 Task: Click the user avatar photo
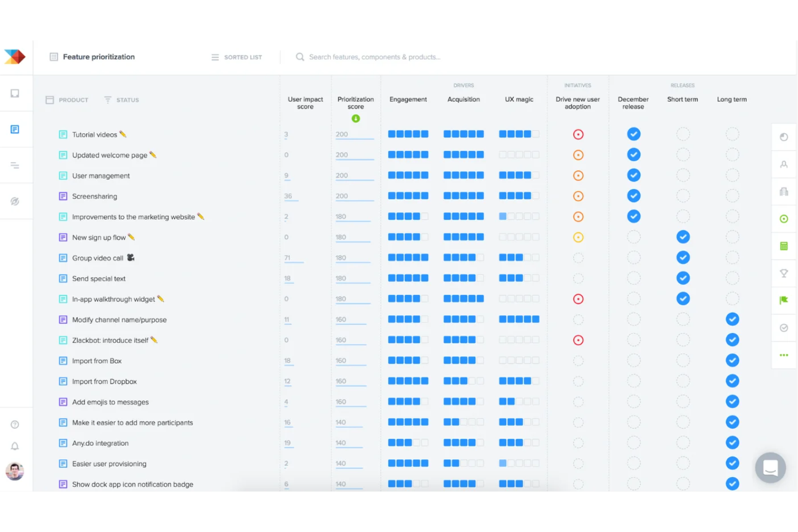[15, 472]
